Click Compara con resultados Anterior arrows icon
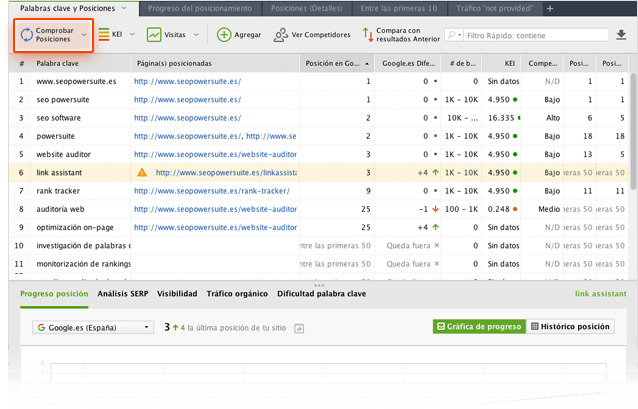 [368, 34]
